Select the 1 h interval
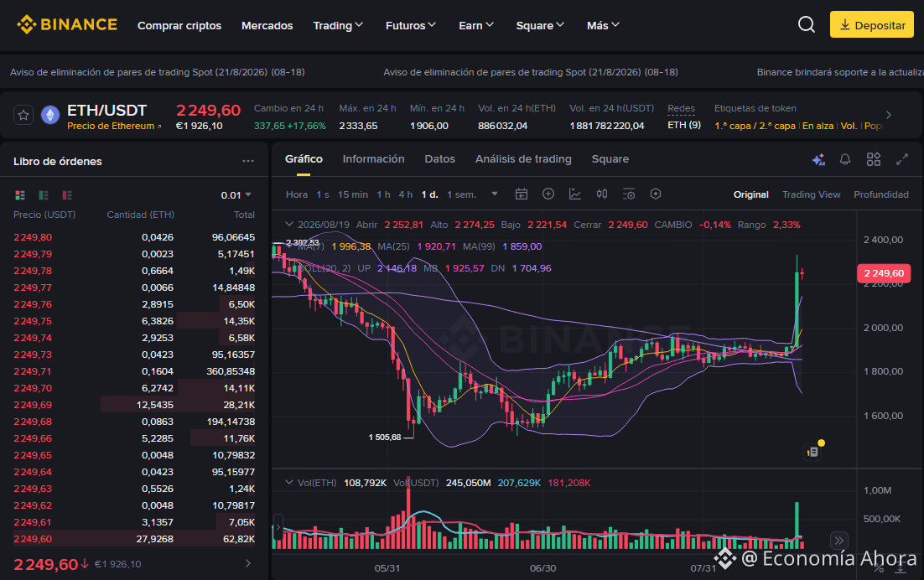Screen dimensions: 924x580 point(384,194)
